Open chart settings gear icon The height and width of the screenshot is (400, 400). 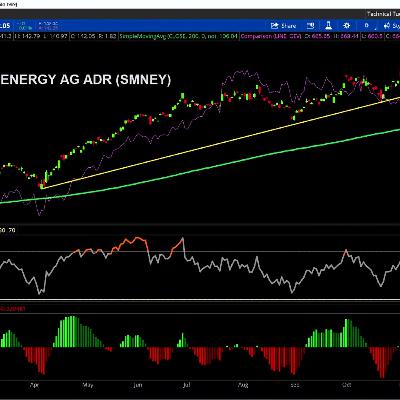point(347,26)
